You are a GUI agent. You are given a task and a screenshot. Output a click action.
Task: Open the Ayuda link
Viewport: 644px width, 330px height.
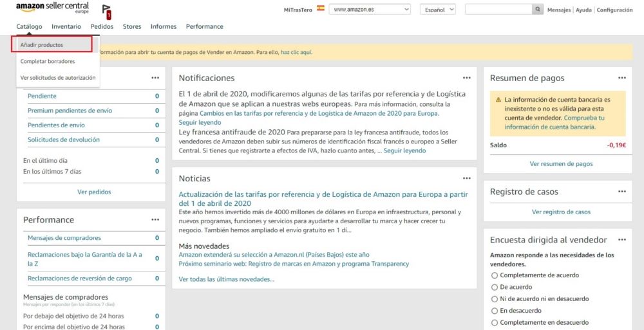point(583,10)
